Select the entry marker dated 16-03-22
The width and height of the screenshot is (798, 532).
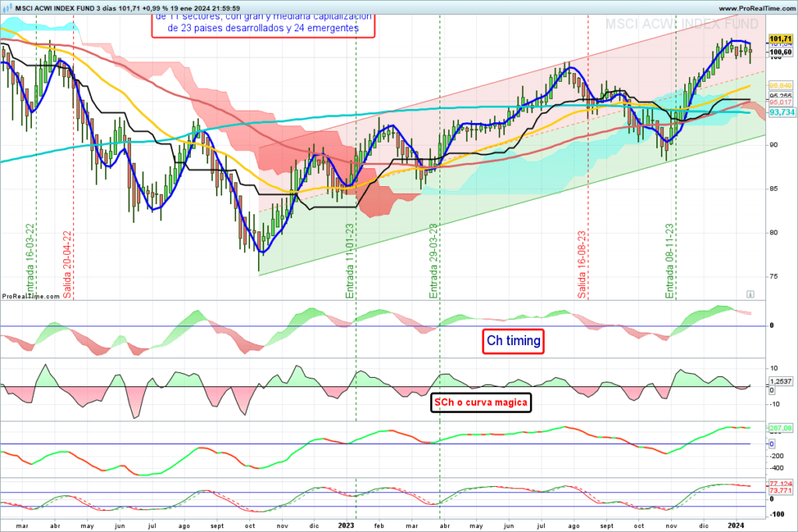(x=30, y=261)
